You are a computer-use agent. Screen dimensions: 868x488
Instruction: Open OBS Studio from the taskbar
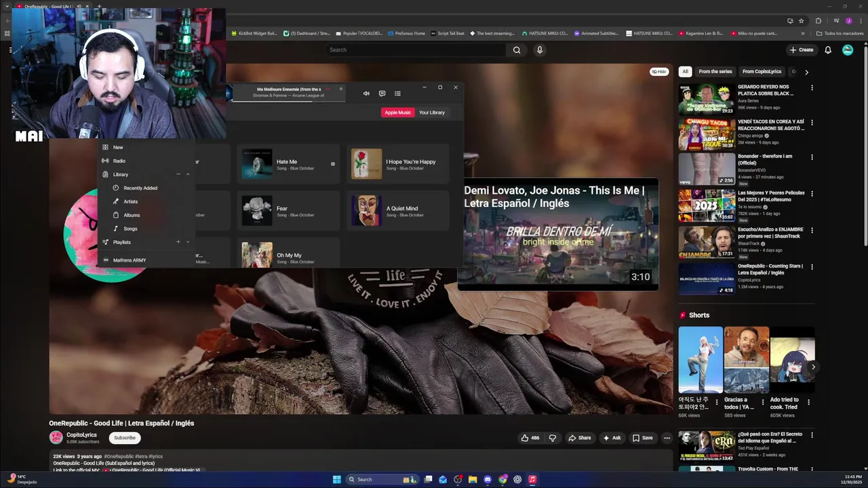click(x=458, y=479)
